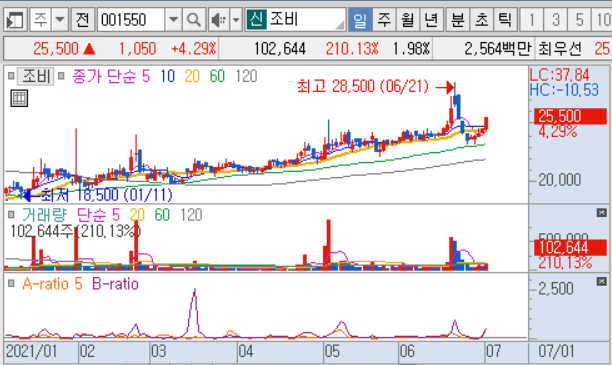Toggle the A-ratio legend square

pos(11,283)
